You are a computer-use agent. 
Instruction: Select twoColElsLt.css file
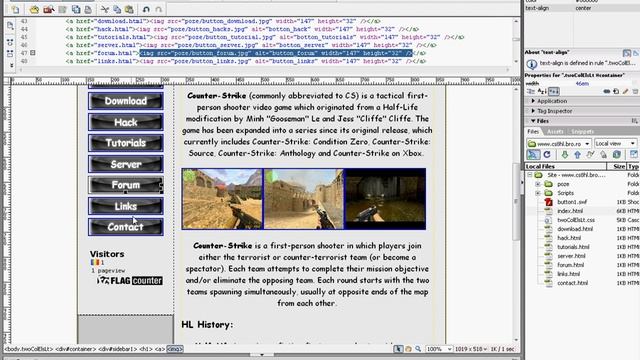tap(576, 220)
